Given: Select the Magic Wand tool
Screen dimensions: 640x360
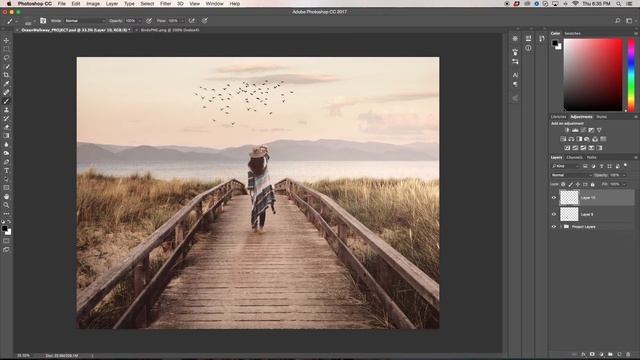Looking at the screenshot, I should [x=6, y=66].
